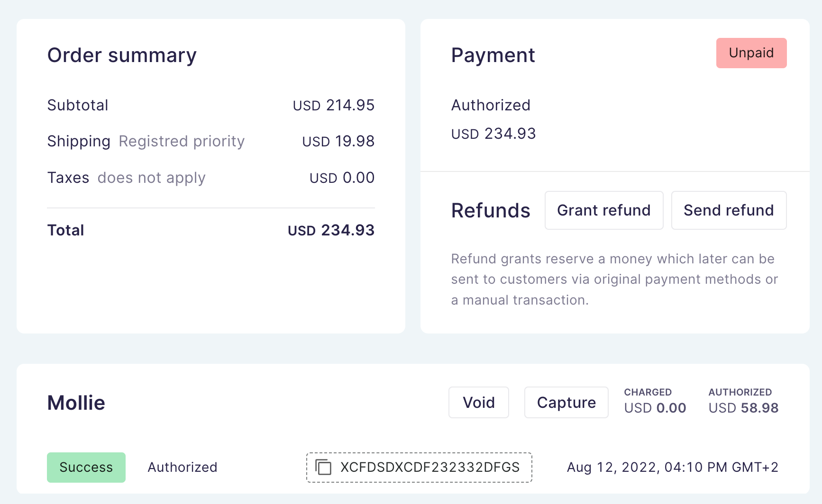This screenshot has height=504, width=822.
Task: Select the transaction ID field
Action: (419, 467)
